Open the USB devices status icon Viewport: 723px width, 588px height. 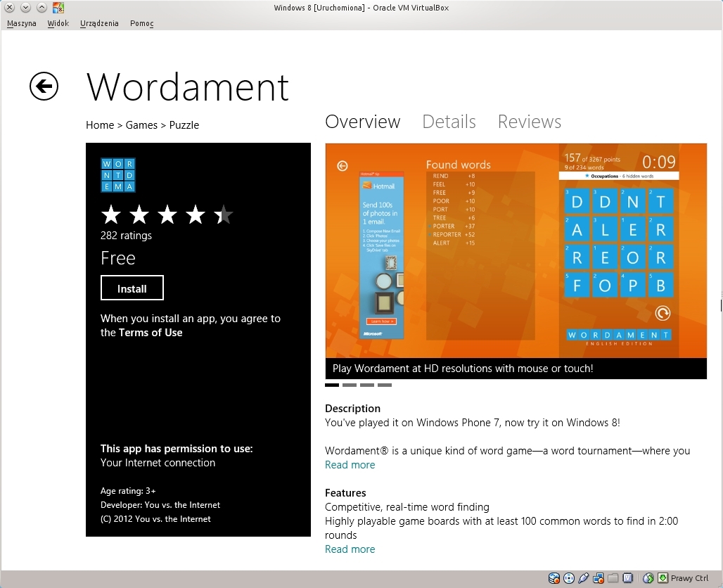583,578
